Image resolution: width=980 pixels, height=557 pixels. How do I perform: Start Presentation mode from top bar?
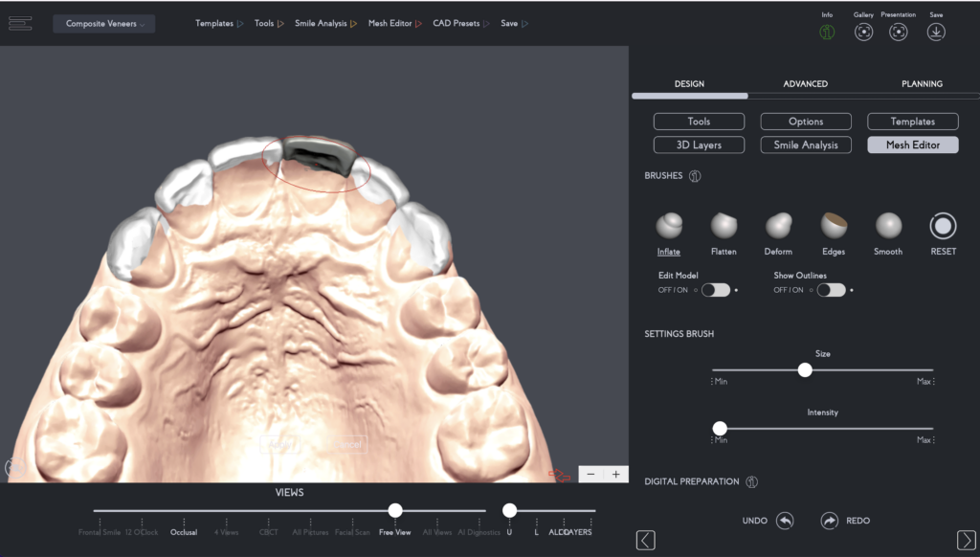coord(898,32)
